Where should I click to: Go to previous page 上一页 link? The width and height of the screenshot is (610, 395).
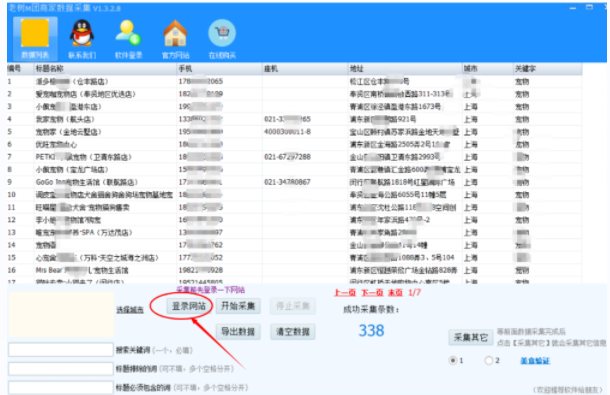345,293
